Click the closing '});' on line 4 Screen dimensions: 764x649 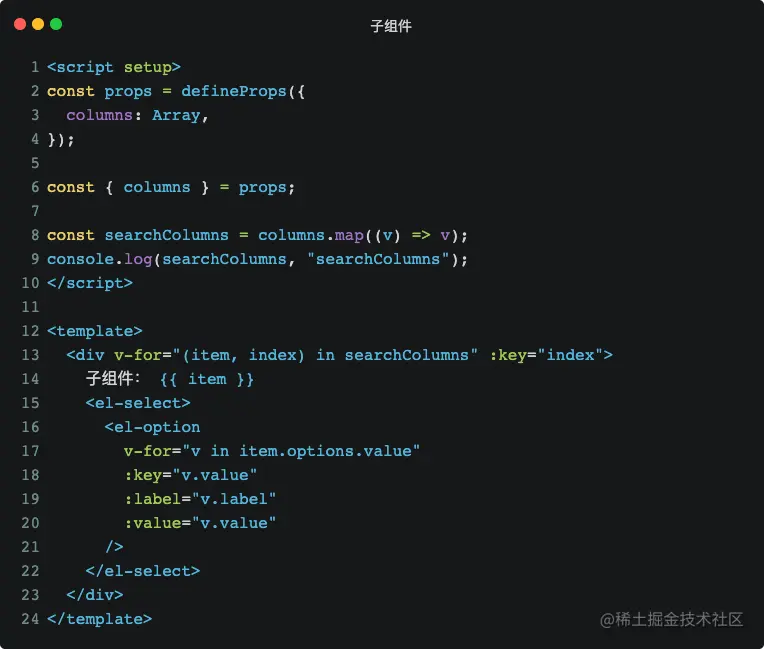[x=61, y=139]
